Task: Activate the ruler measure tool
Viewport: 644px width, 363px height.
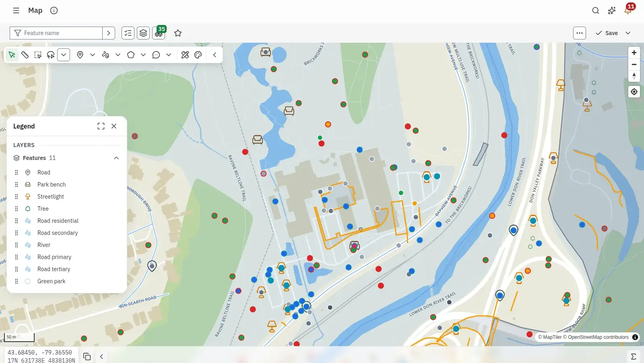Action: (x=25, y=55)
